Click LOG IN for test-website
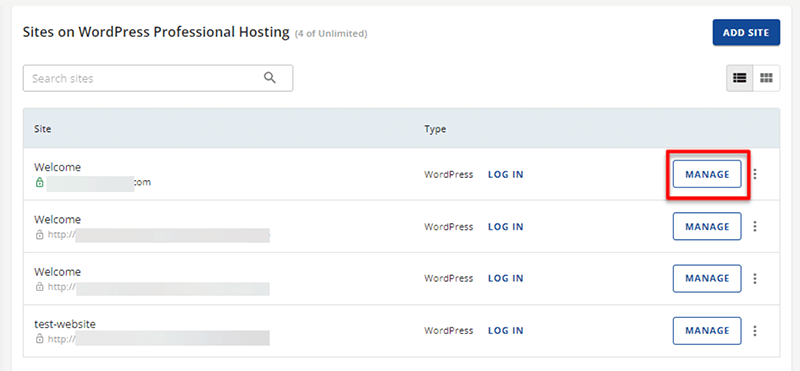The height and width of the screenshot is (371, 800). (506, 331)
